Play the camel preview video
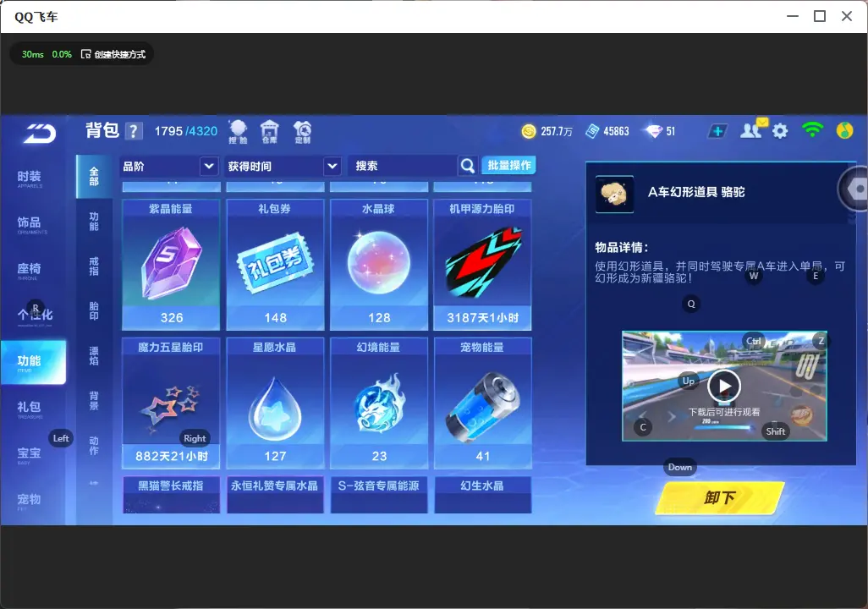868x609 pixels. tap(724, 386)
